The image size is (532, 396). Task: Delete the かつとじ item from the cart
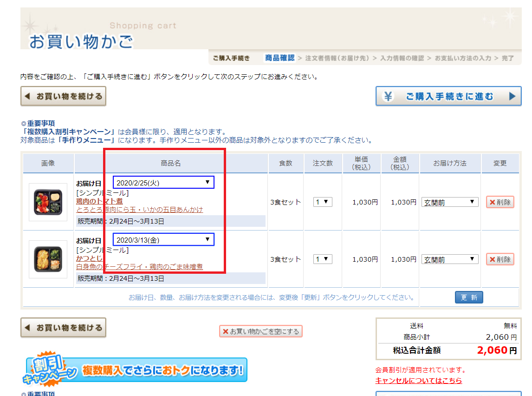[500, 259]
